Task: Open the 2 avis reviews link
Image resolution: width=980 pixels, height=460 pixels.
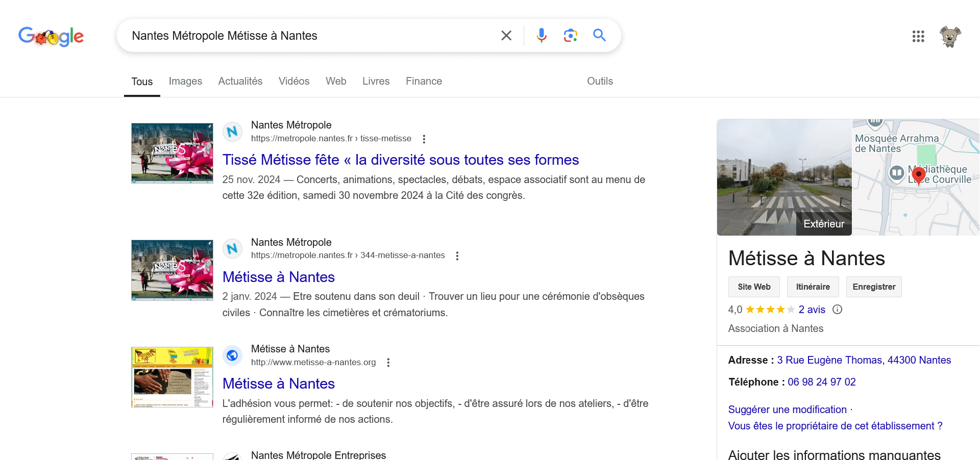Action: pos(812,310)
